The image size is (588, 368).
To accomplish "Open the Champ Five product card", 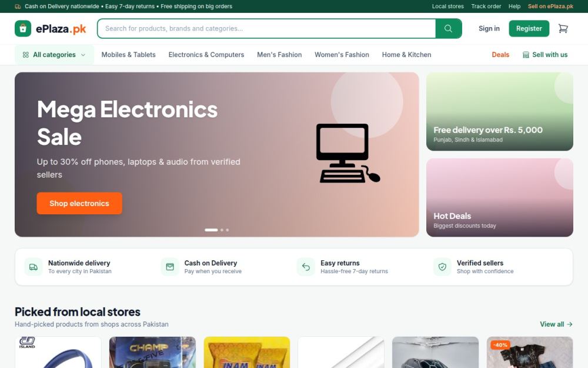I will click(x=152, y=352).
